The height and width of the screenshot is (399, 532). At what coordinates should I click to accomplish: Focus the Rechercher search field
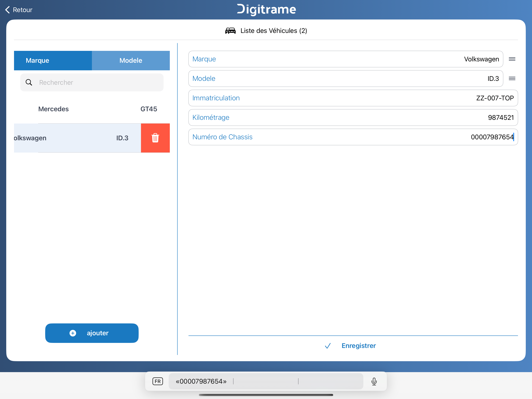click(x=92, y=83)
